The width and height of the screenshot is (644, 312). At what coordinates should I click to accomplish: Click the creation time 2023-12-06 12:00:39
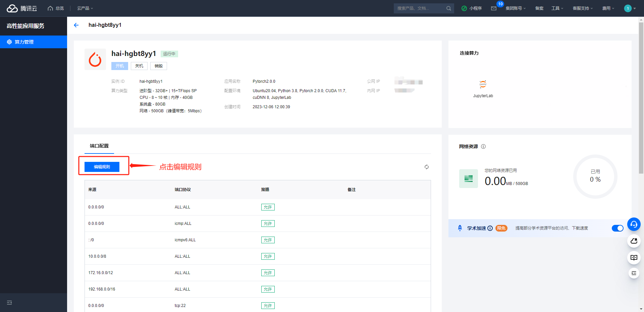(x=271, y=107)
